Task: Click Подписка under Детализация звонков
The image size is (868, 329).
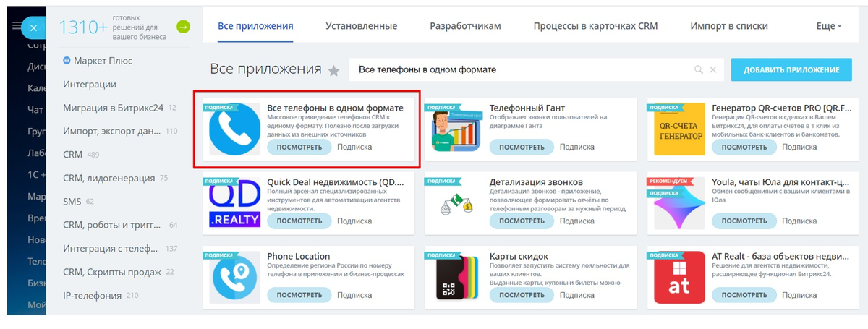Action: click(x=577, y=221)
